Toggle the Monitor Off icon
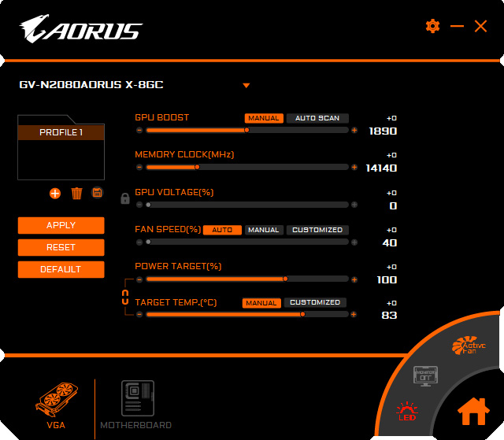Screen dimensions: 504x440 [425, 375]
